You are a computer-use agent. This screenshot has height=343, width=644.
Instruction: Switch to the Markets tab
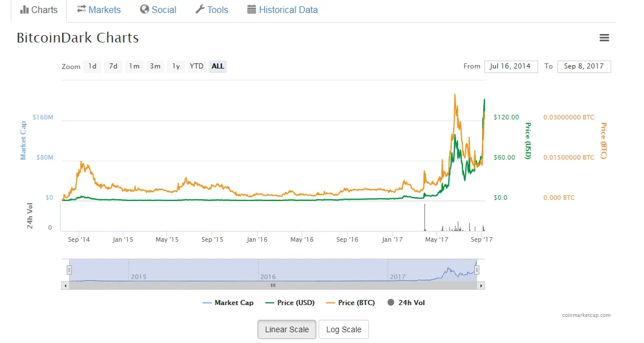[x=98, y=10]
